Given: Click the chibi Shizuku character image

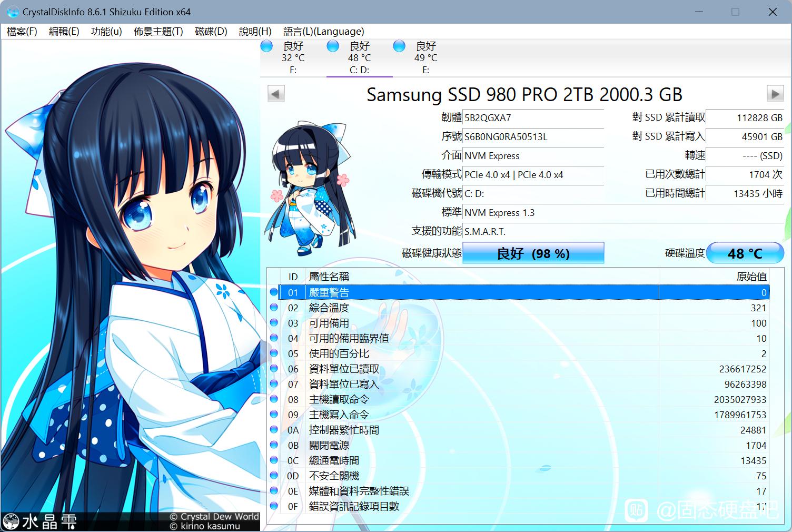Looking at the screenshot, I should 310,188.
